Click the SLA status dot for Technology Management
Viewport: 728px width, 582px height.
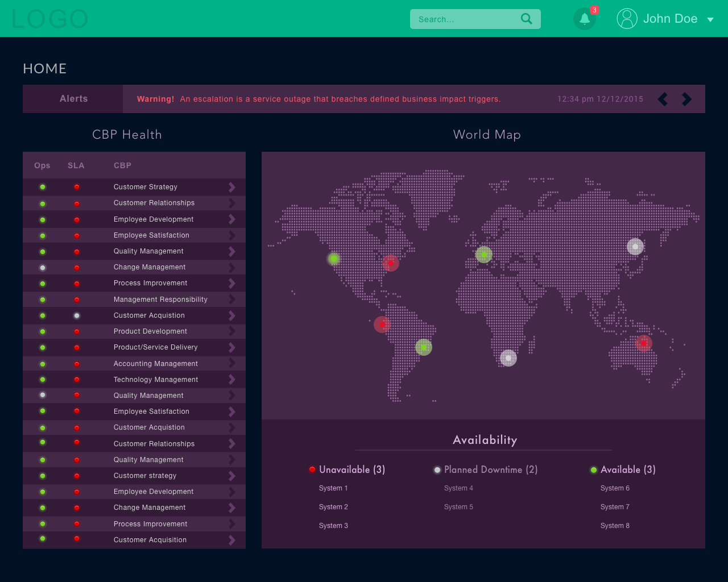tap(77, 380)
